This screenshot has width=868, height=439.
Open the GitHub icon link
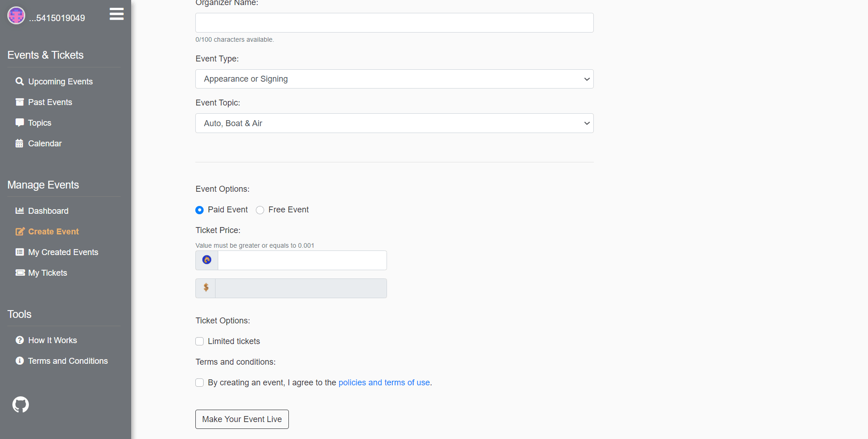(21, 405)
